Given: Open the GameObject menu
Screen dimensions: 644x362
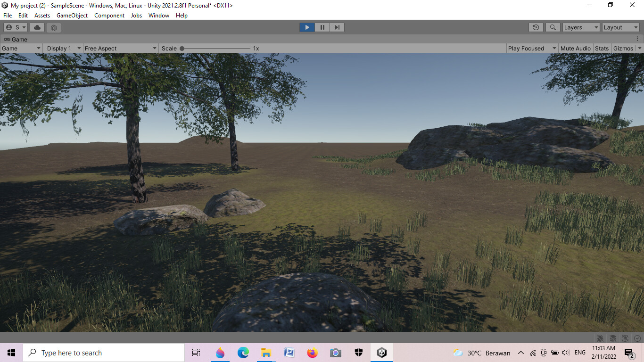Looking at the screenshot, I should click(x=72, y=15).
